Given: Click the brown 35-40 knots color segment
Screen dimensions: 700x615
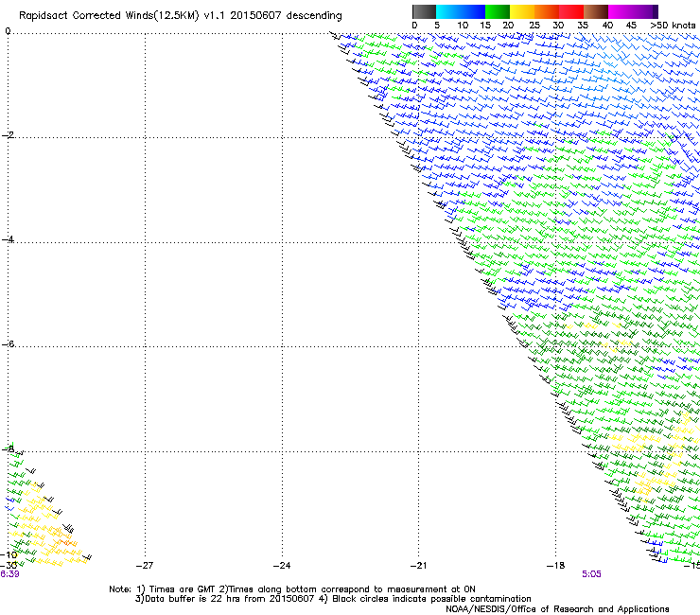Looking at the screenshot, I should pos(596,11).
